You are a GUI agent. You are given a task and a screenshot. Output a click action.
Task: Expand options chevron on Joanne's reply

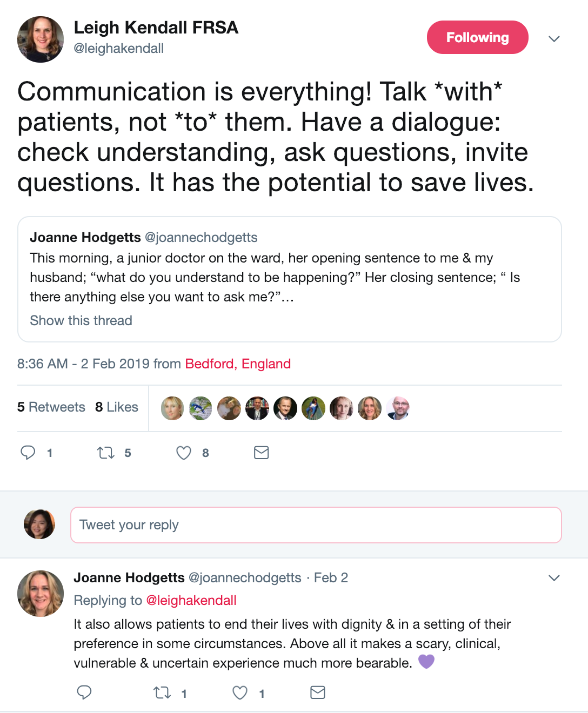coord(554,578)
